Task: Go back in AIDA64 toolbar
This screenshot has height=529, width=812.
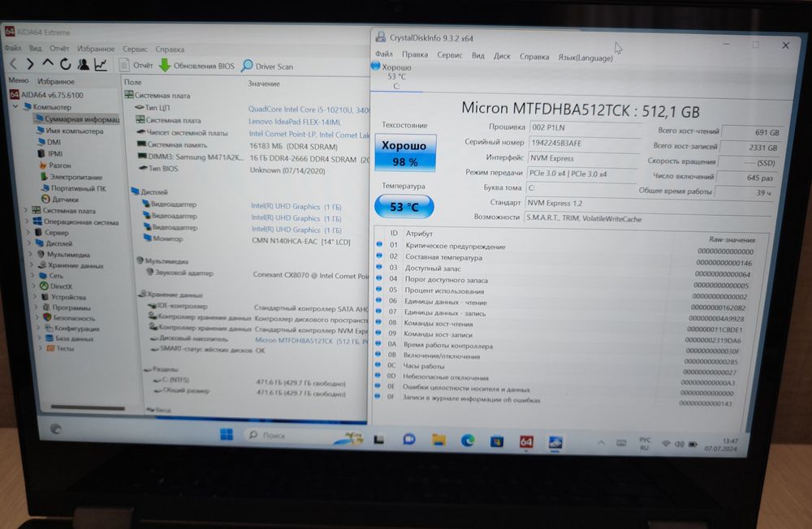Action: click(x=14, y=64)
